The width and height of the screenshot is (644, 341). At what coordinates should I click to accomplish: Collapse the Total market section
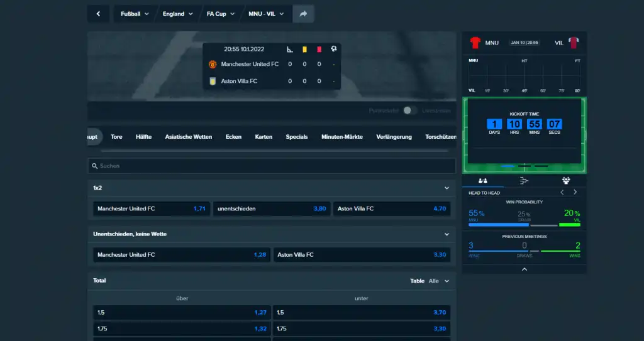pos(447,281)
